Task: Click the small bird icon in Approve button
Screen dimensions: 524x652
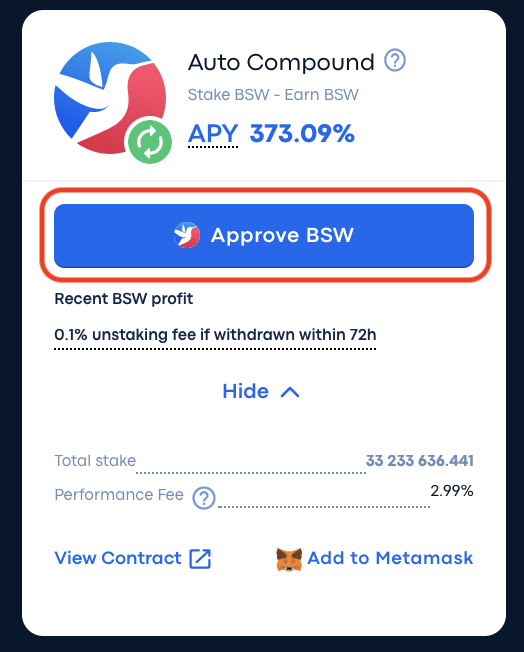Action: [x=187, y=235]
